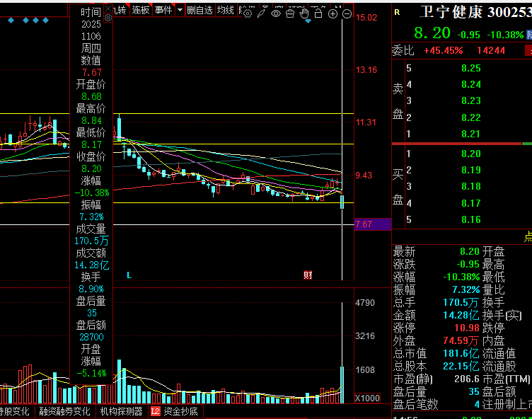Click the 总市值 value 181.6亿

click(x=461, y=353)
